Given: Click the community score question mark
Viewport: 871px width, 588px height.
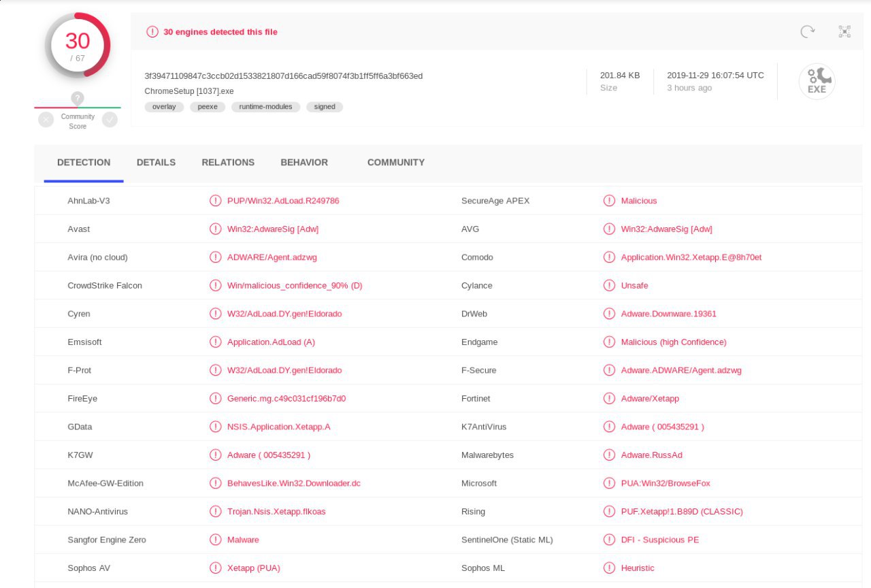Looking at the screenshot, I should click(x=78, y=99).
